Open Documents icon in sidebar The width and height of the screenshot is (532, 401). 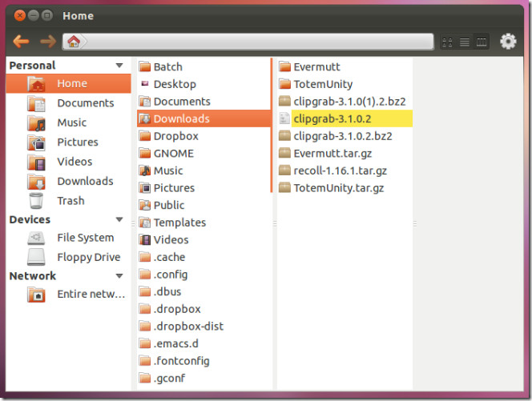36,103
